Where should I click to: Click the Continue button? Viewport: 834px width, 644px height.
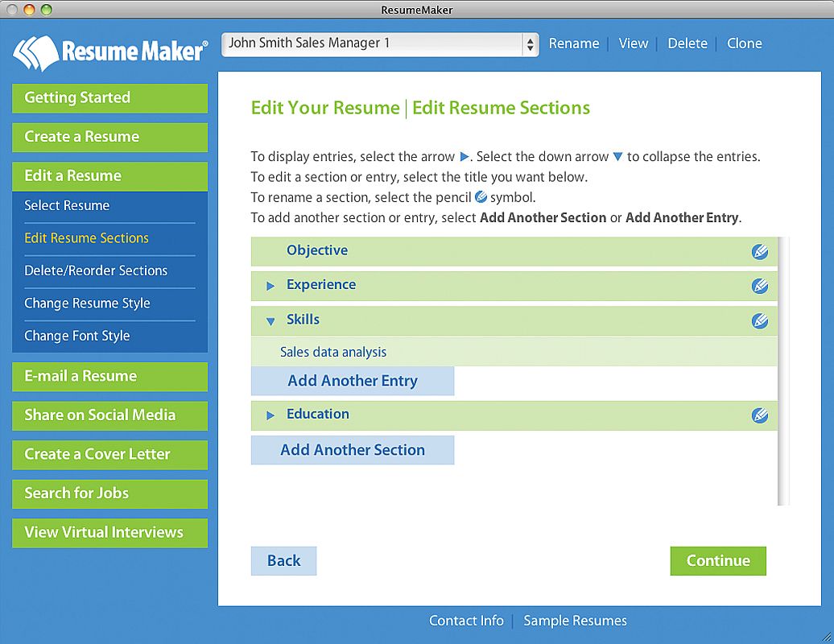coord(718,561)
